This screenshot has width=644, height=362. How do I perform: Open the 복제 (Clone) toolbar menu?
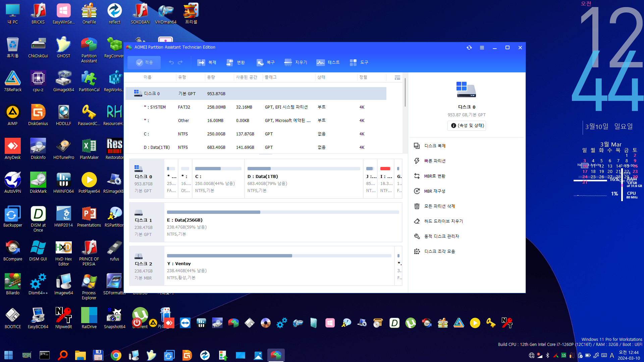(x=207, y=62)
